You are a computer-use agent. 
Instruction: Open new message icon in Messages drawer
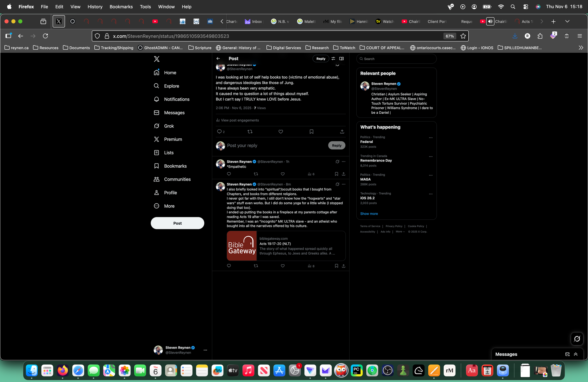click(567, 354)
